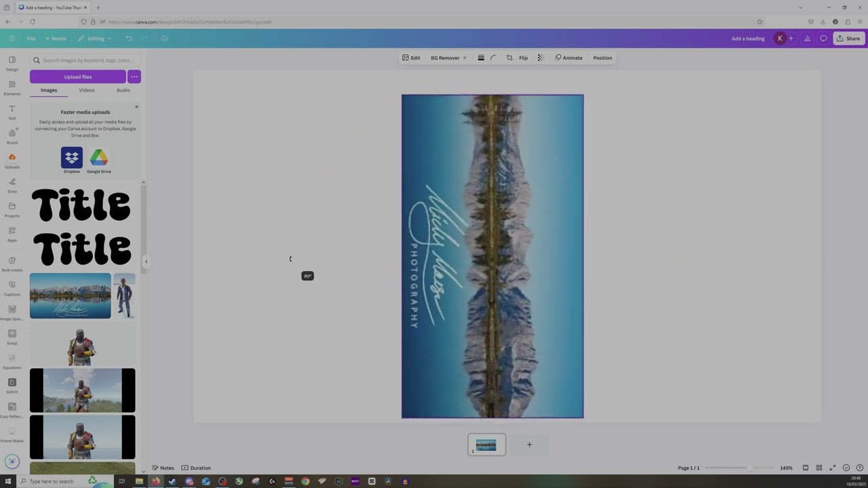Image resolution: width=868 pixels, height=488 pixels.
Task: Open the Elements panel
Action: point(12,88)
